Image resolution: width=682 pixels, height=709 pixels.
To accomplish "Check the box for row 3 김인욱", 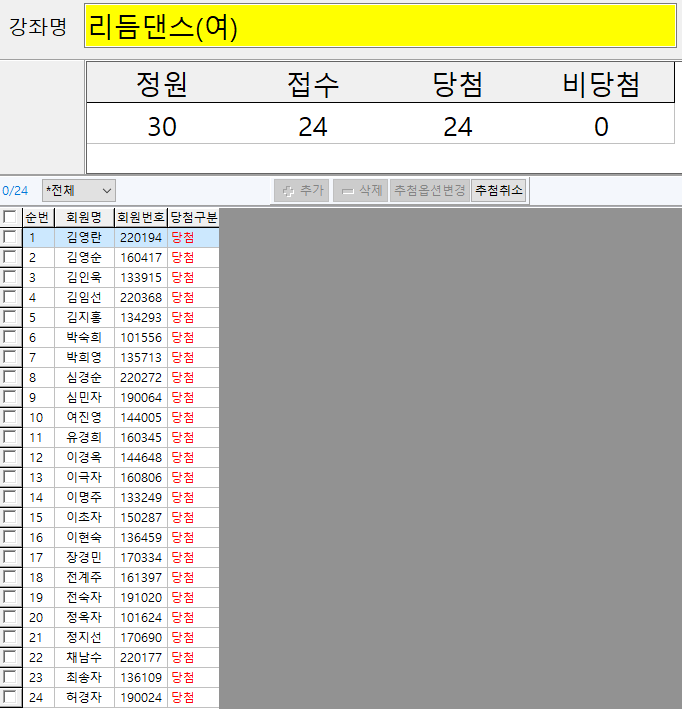I will [x=9, y=277].
